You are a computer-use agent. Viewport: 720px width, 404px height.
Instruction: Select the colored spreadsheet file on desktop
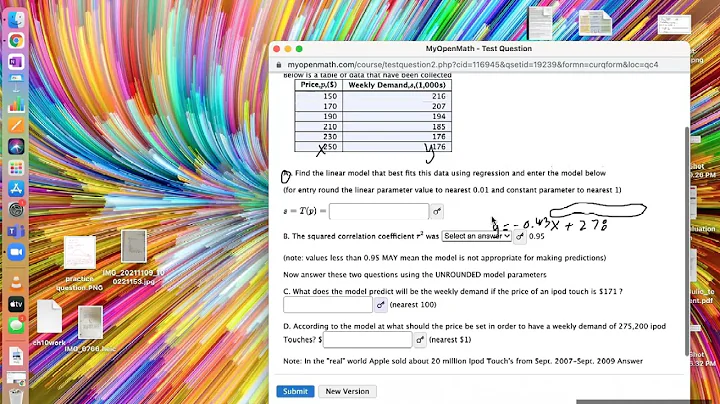595,23
